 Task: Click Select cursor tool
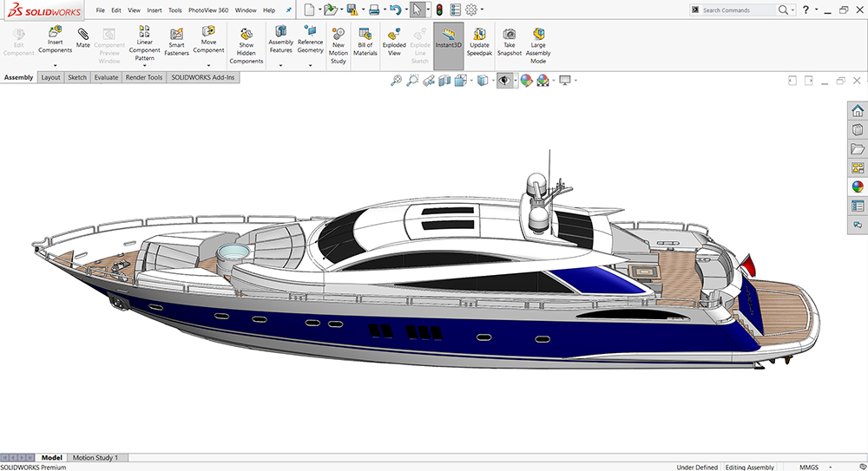pos(418,10)
